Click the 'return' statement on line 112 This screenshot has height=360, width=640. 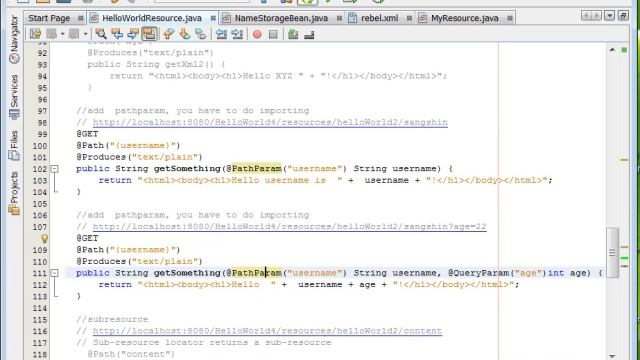(x=115, y=284)
